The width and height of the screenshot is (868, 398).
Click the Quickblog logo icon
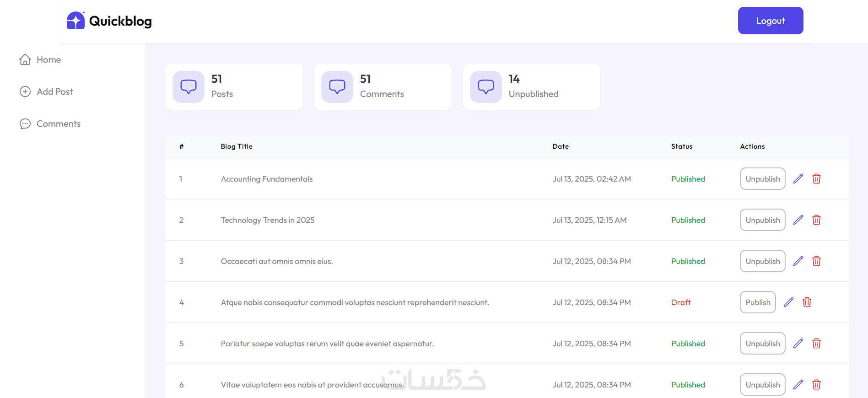point(75,21)
